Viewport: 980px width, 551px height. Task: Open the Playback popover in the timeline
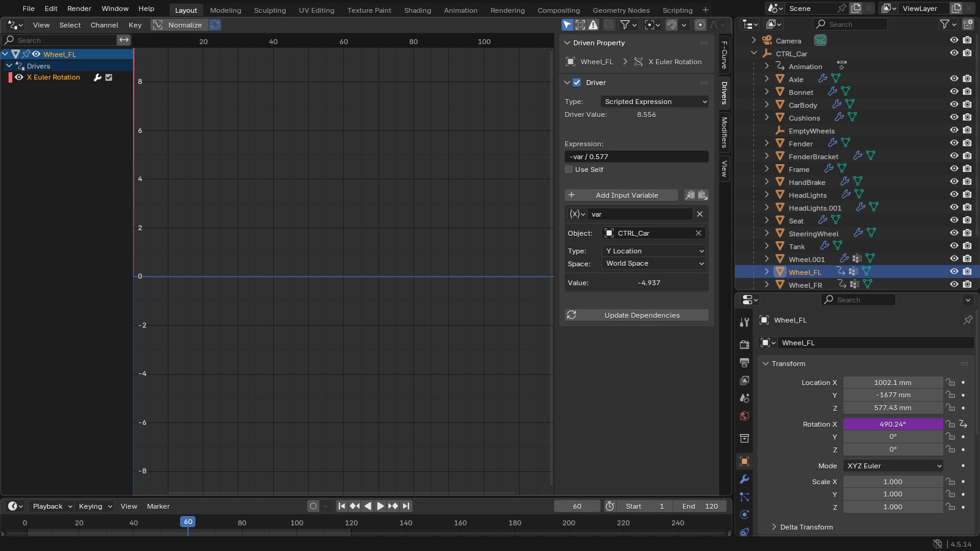click(52, 506)
